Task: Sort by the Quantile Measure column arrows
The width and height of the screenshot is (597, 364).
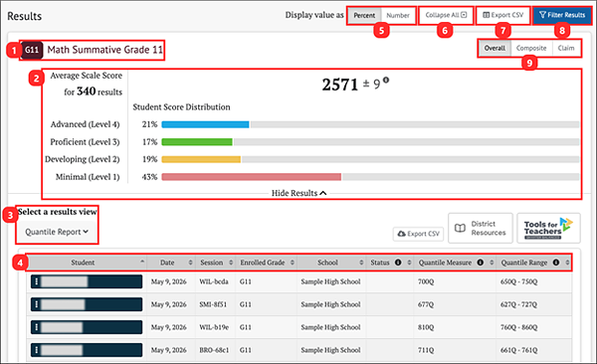Action: coord(492,263)
